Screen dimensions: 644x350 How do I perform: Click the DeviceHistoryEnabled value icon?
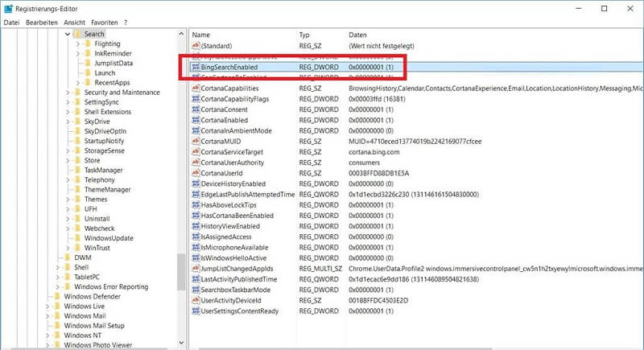(x=196, y=183)
